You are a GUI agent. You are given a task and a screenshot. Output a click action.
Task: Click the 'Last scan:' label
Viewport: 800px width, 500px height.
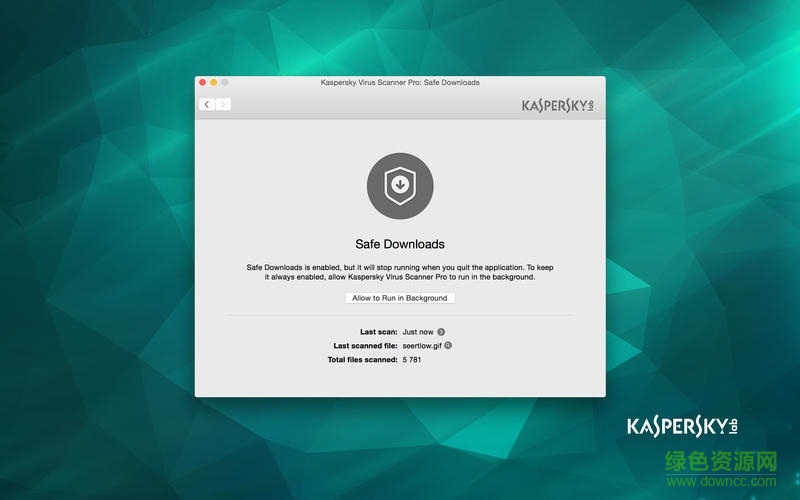tap(379, 332)
